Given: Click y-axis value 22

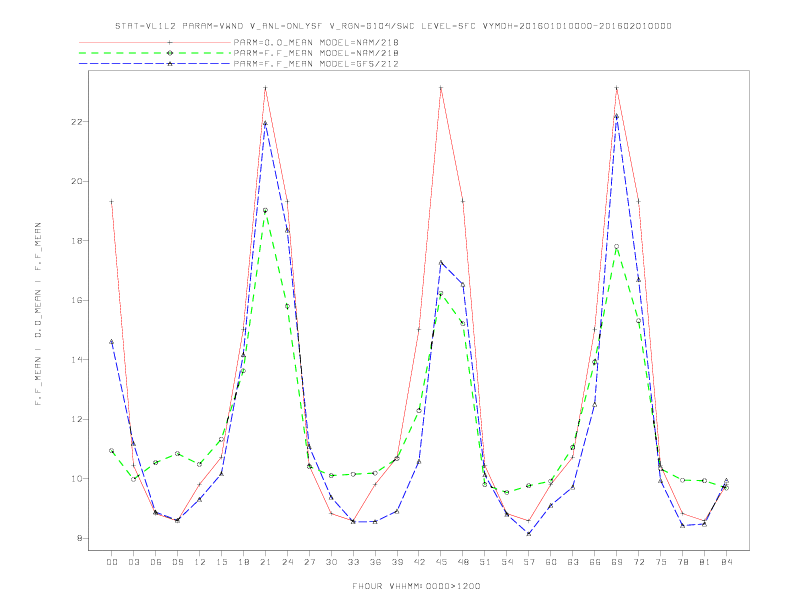Looking at the screenshot, I should (76, 122).
